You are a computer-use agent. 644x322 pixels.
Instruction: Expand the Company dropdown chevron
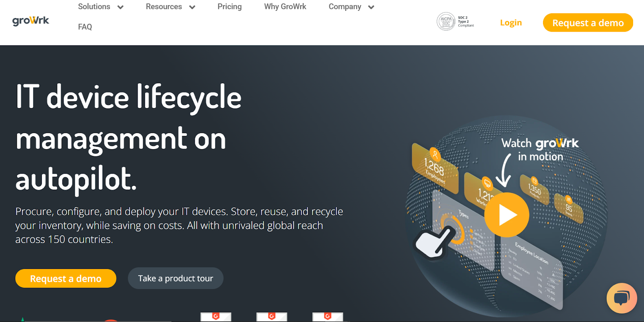click(371, 7)
